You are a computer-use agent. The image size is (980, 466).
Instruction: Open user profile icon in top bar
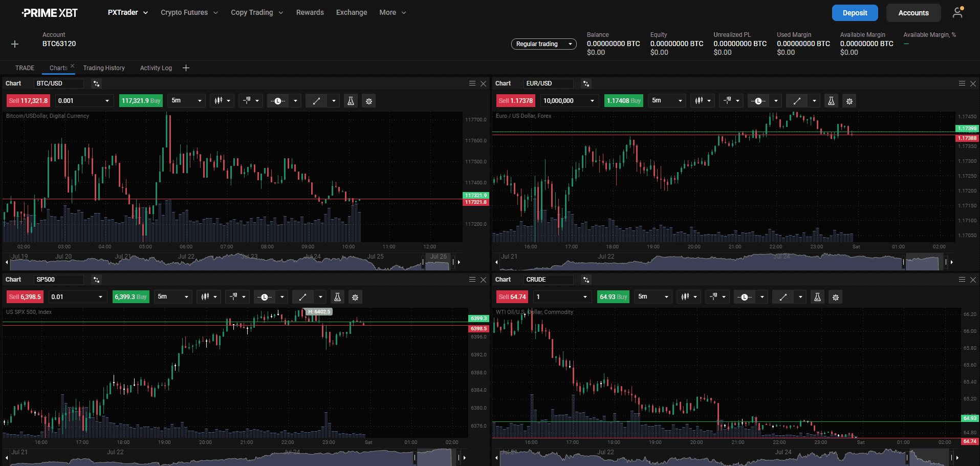click(957, 13)
